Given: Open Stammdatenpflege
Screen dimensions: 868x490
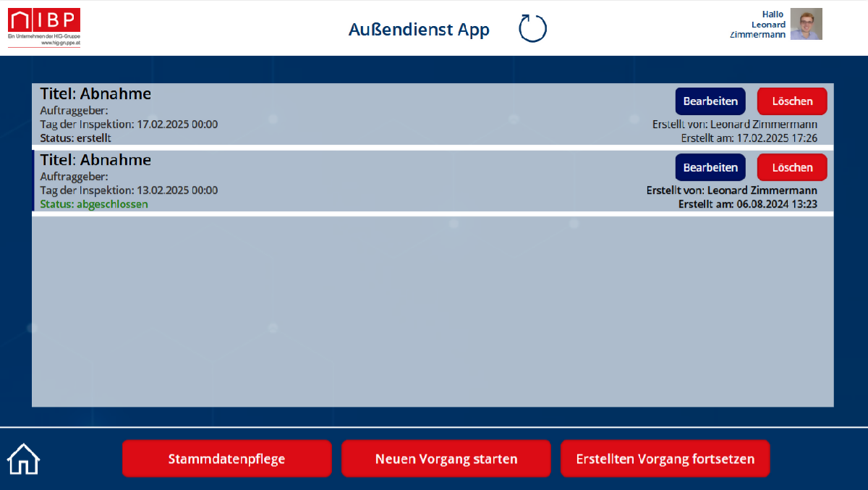Looking at the screenshot, I should tap(226, 459).
